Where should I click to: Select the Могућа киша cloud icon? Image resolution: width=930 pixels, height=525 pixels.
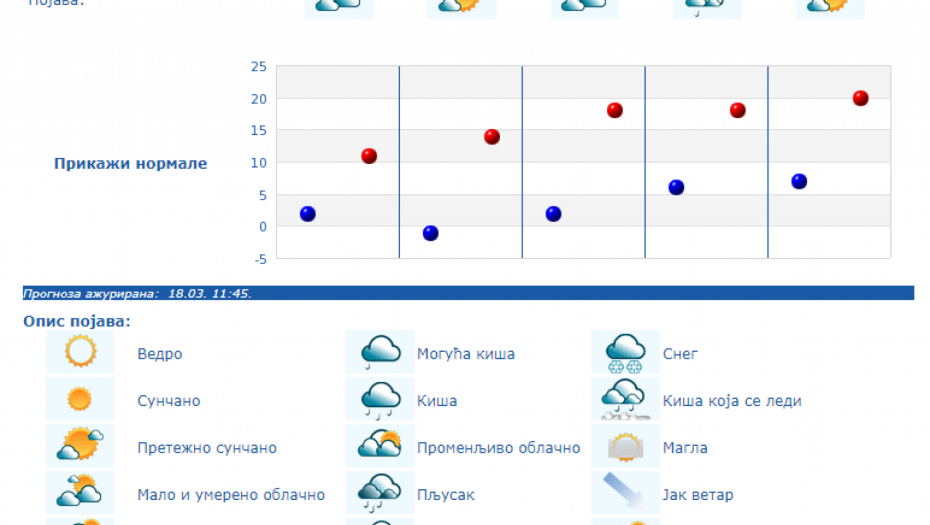tap(380, 353)
